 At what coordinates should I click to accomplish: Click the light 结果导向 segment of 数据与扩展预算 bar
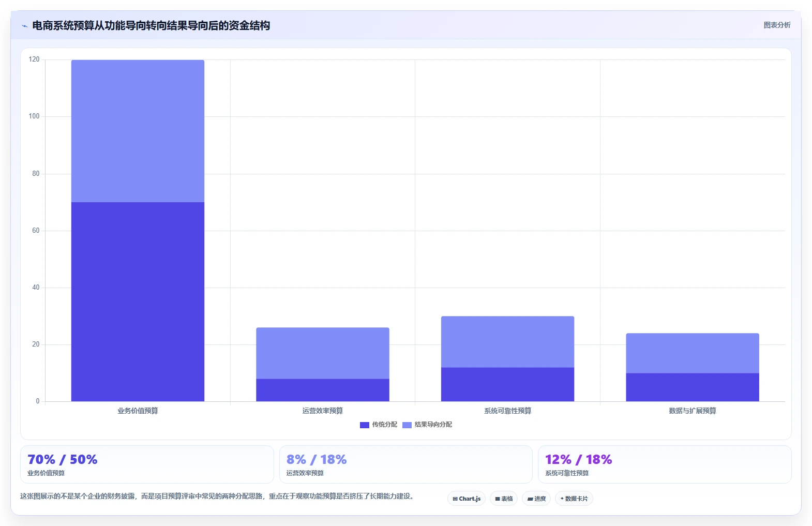(693, 353)
